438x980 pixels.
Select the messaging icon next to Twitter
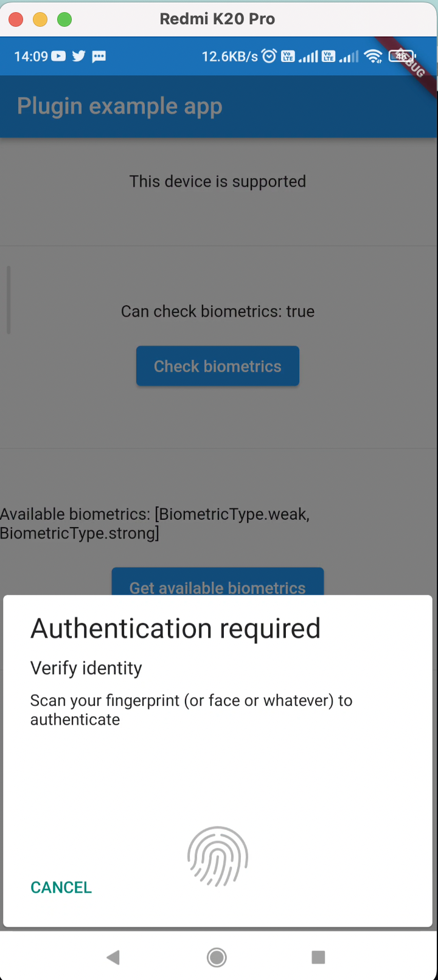[99, 56]
